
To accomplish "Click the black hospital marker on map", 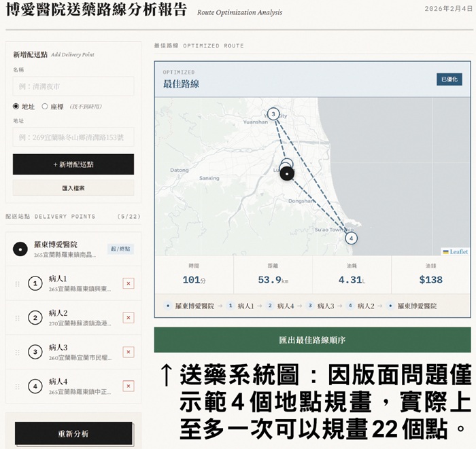I will pyautogui.click(x=288, y=174).
